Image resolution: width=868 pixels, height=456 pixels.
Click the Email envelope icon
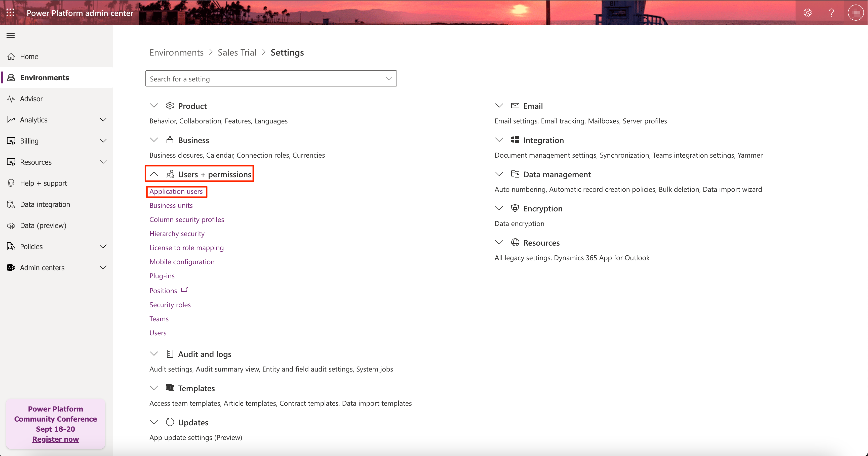(x=515, y=106)
